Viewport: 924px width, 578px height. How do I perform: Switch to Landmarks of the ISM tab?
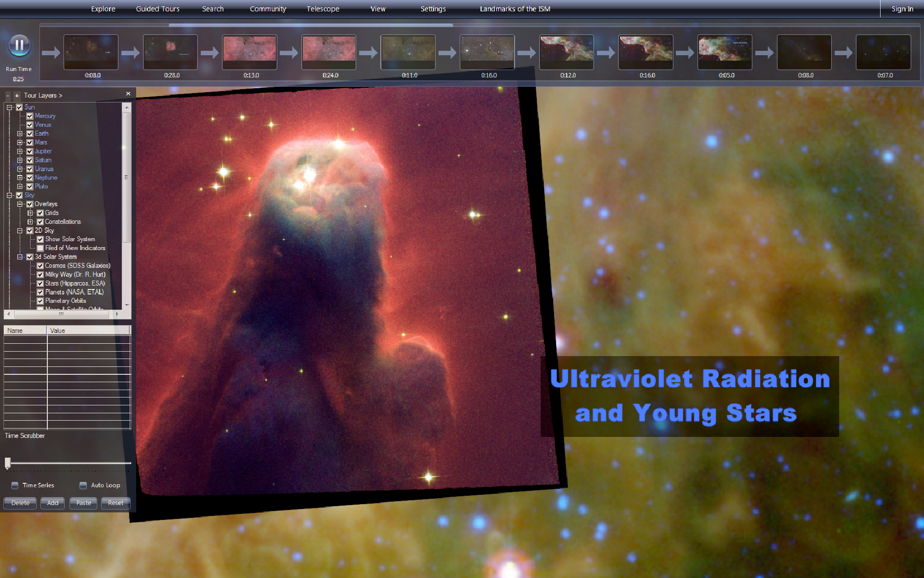pos(515,9)
